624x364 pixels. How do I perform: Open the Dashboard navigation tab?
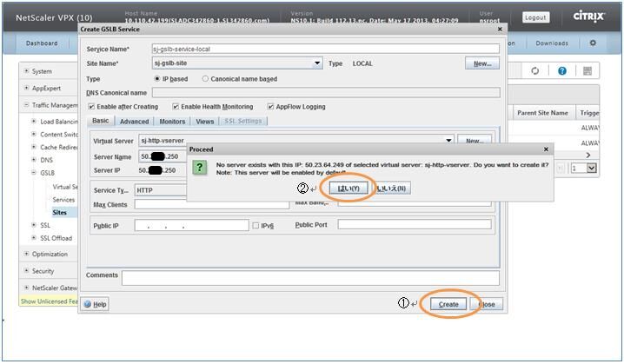coord(42,43)
